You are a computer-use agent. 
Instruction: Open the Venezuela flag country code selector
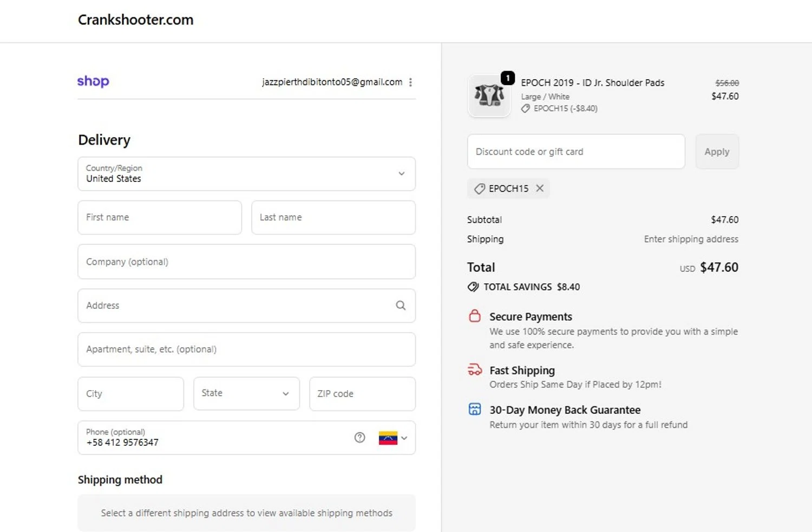[x=393, y=438]
